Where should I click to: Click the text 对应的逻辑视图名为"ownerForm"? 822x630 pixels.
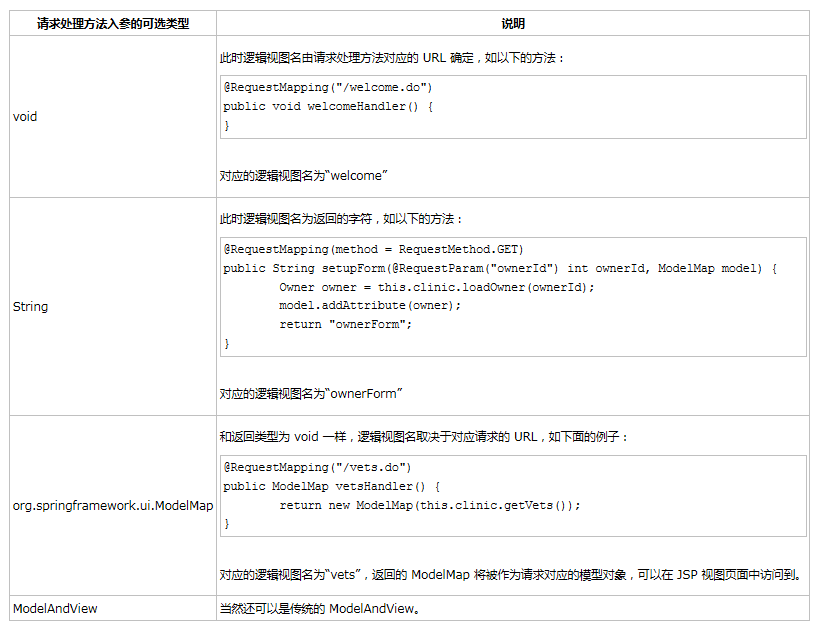pyautogui.click(x=310, y=394)
